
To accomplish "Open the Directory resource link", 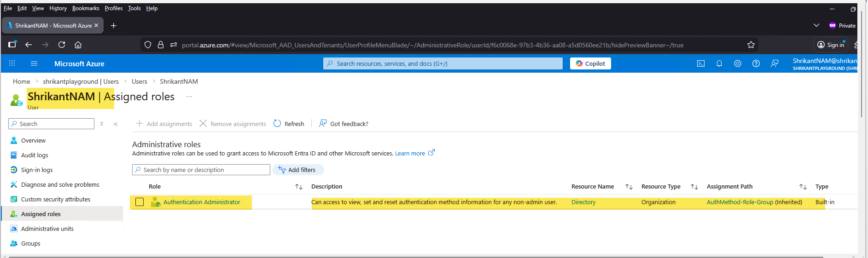I will pos(583,202).
